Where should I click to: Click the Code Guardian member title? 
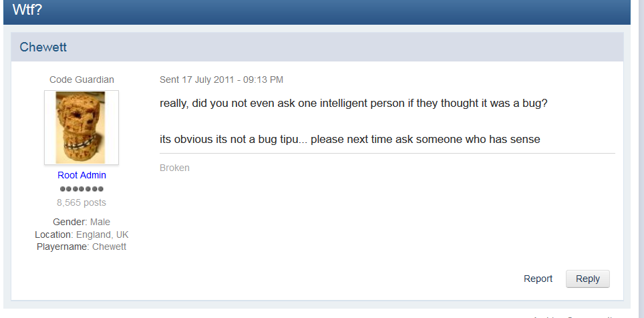tap(82, 79)
